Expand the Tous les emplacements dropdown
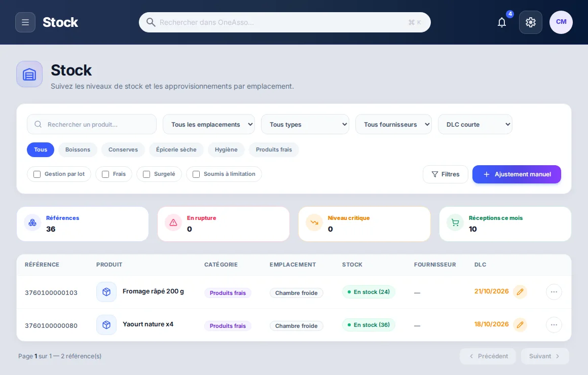Image resolution: width=588 pixels, height=375 pixels. point(209,124)
